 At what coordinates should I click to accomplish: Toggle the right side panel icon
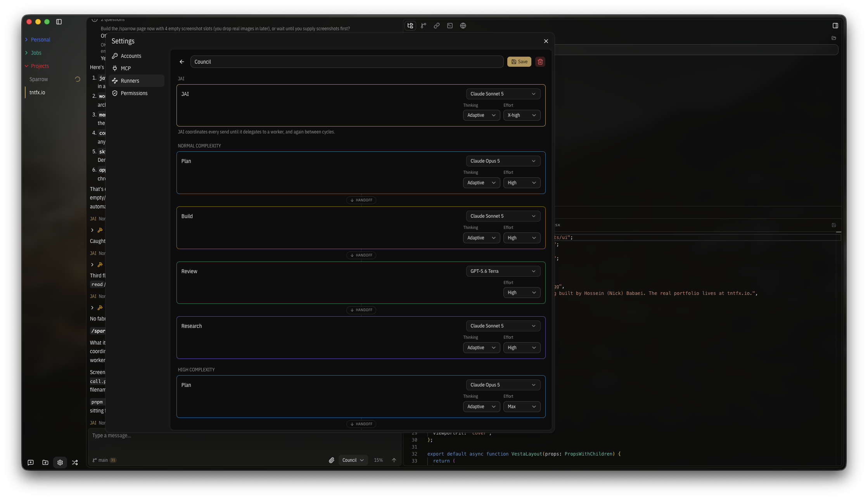tap(835, 26)
